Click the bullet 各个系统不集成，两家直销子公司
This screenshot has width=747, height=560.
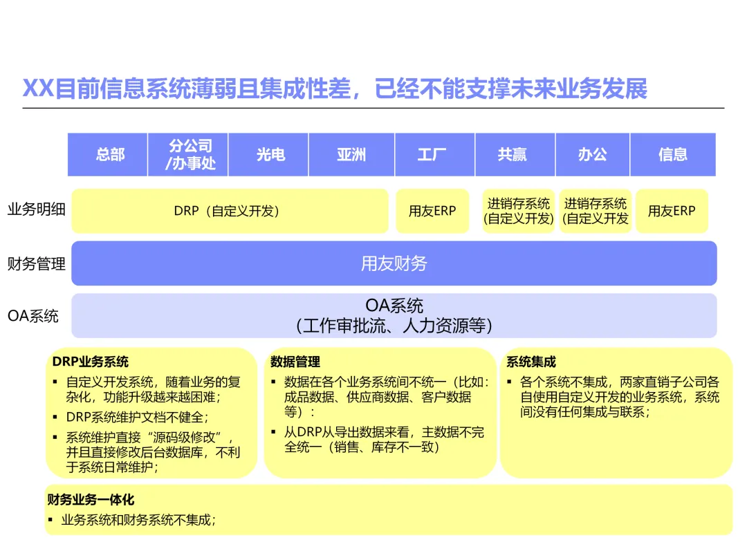[620, 397]
